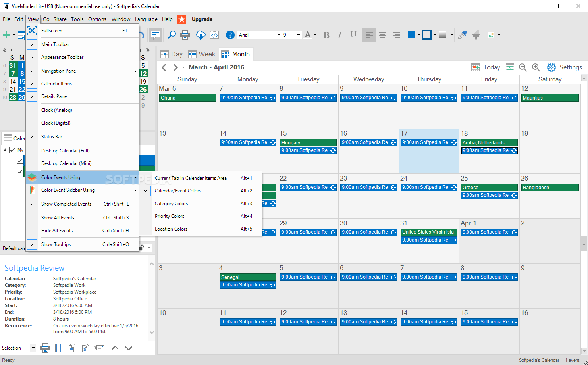Click the go-to-date calendar icon beside Today

click(x=510, y=67)
